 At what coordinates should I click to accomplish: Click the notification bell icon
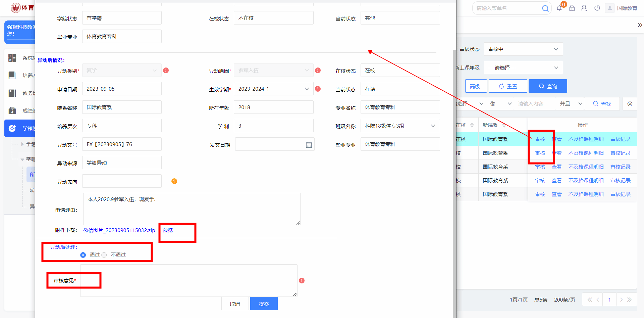559,8
